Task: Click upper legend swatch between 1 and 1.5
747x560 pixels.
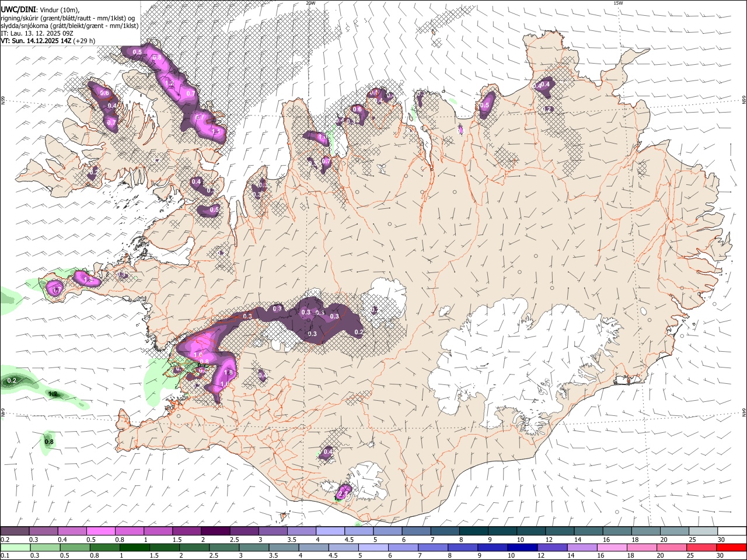Action: [x=158, y=531]
